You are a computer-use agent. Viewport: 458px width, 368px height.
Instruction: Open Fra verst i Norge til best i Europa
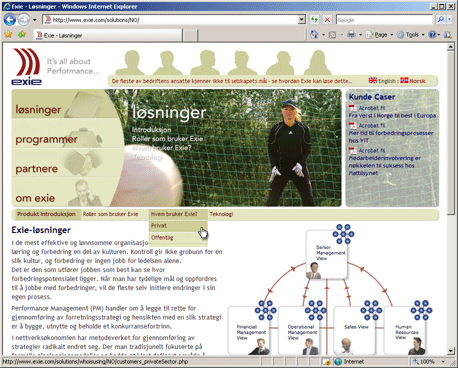pos(392,116)
